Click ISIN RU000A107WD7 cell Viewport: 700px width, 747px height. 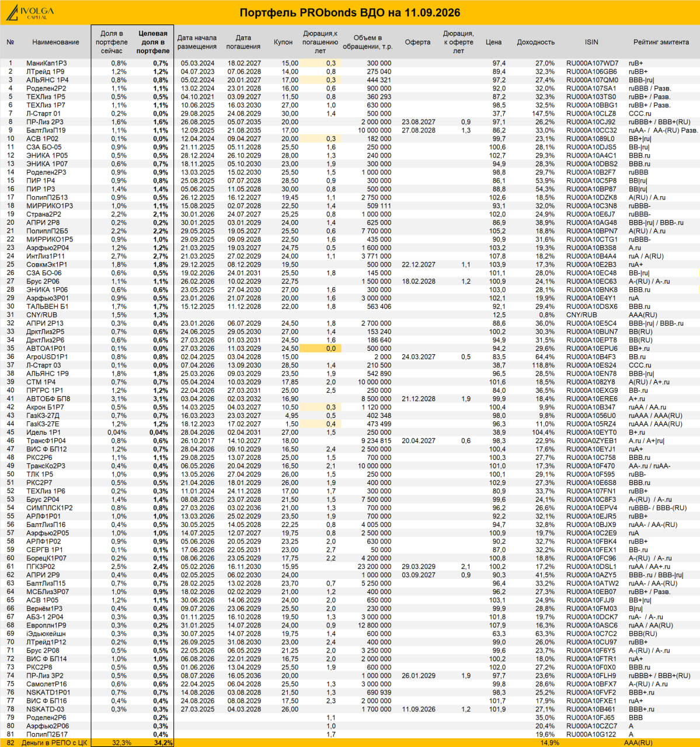[x=592, y=63]
